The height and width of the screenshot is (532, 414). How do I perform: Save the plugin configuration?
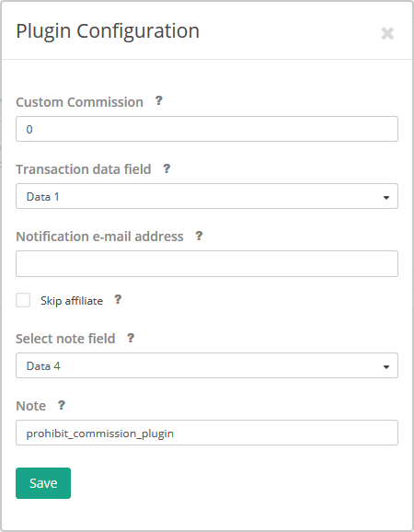pyautogui.click(x=43, y=483)
